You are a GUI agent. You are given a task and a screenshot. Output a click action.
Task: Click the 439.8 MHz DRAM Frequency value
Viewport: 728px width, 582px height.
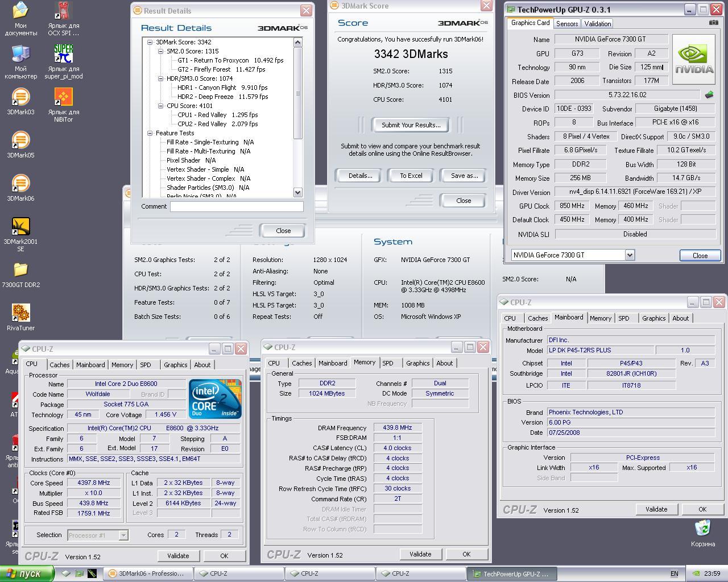(398, 427)
